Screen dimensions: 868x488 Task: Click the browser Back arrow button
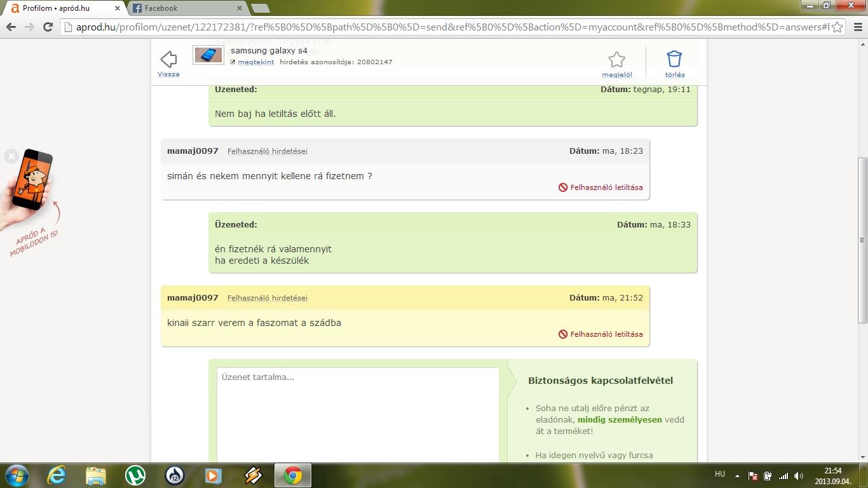(x=11, y=27)
